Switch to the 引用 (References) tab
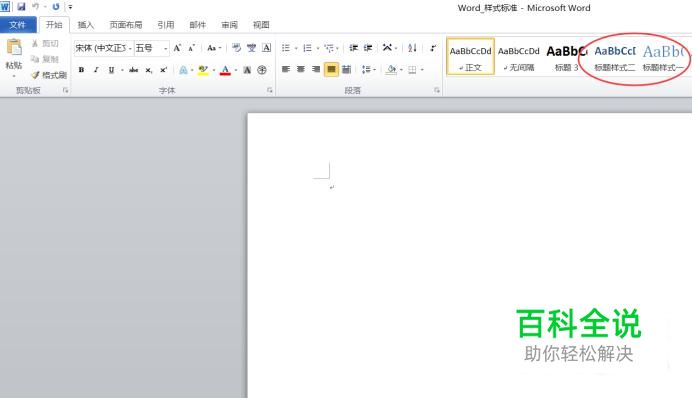 point(165,25)
